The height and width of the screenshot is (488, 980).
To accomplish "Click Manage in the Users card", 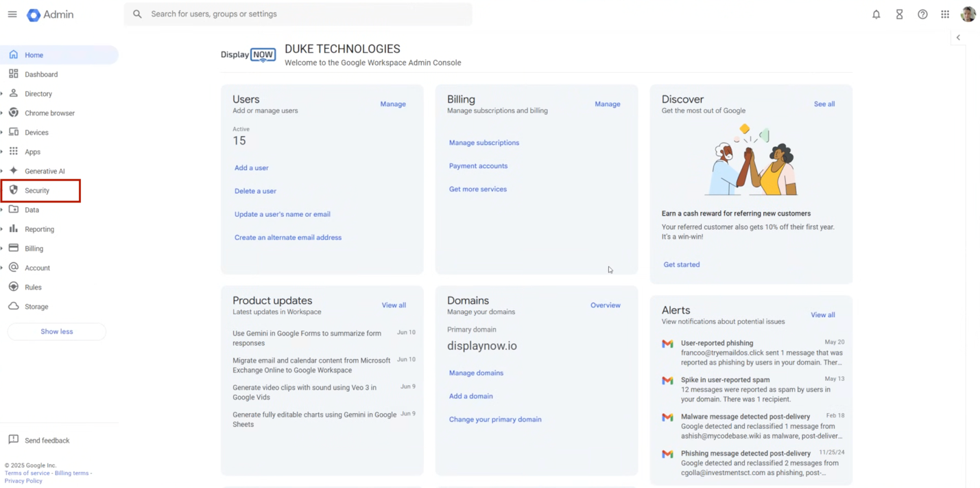I will [x=393, y=104].
